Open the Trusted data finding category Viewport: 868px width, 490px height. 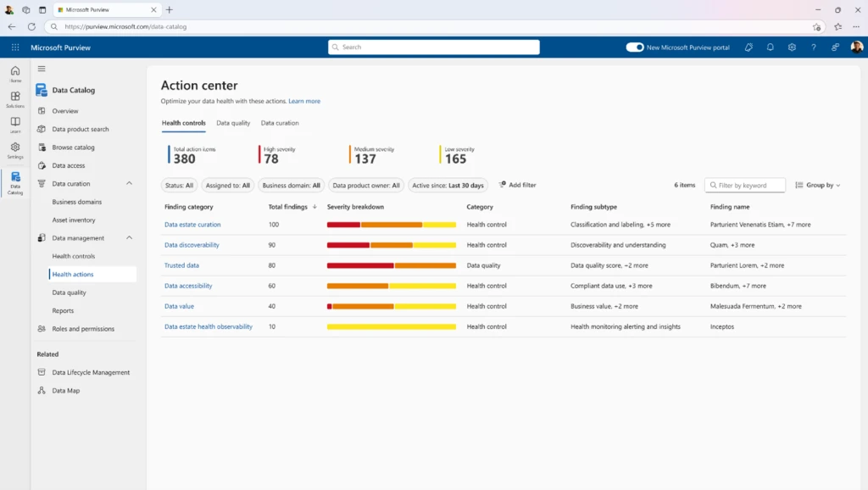tap(182, 265)
